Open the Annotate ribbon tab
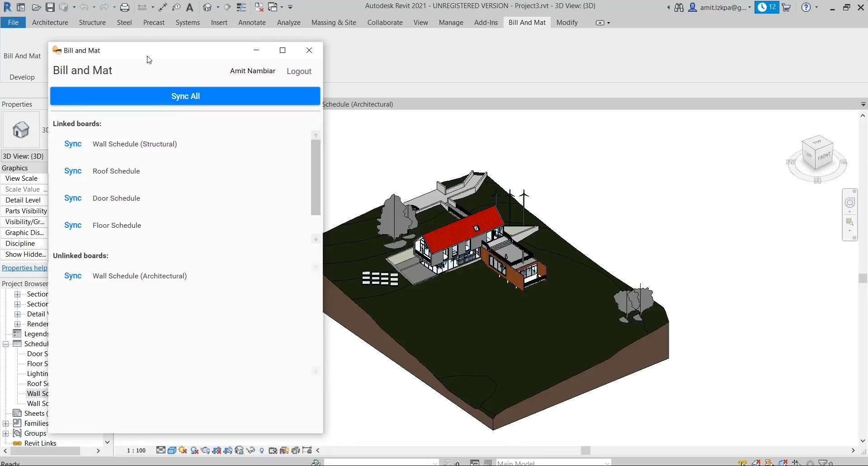 tap(252, 23)
